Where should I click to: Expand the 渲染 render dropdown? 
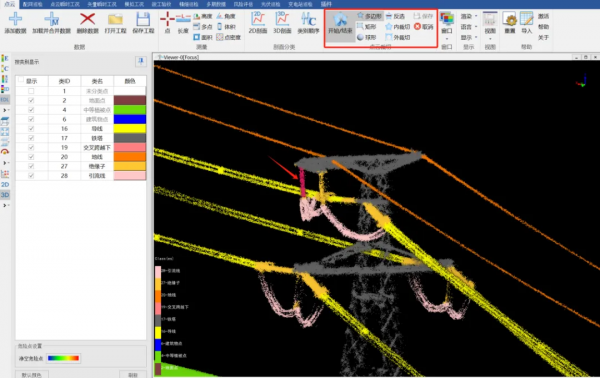pos(469,16)
